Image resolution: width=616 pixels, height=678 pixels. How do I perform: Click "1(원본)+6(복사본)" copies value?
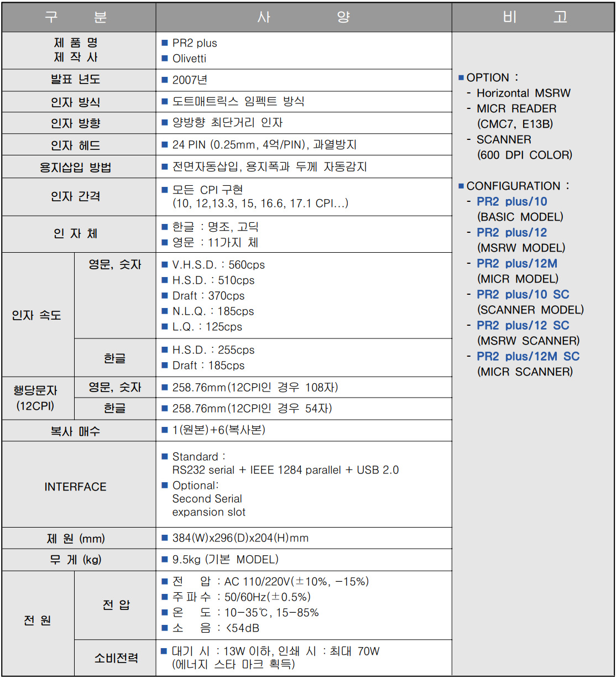point(219,430)
